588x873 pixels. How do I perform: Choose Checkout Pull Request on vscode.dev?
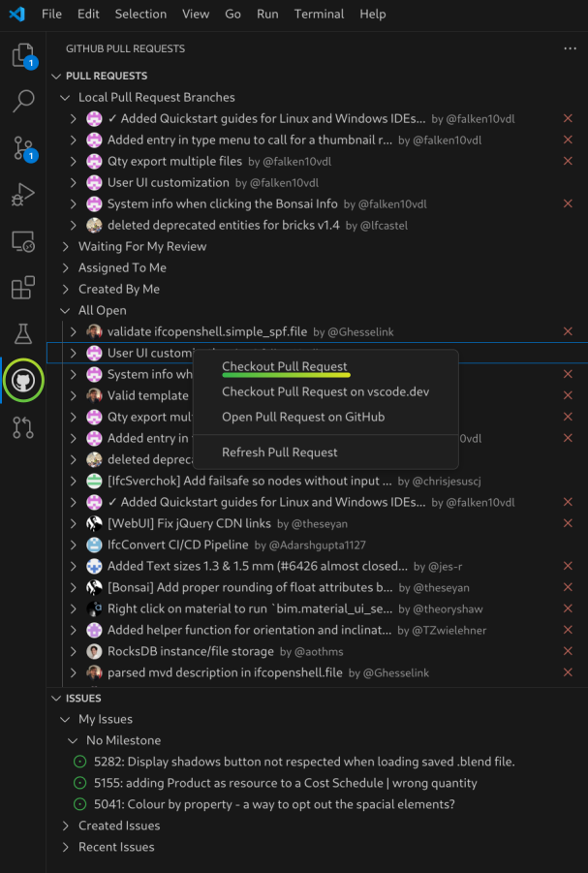pos(325,392)
